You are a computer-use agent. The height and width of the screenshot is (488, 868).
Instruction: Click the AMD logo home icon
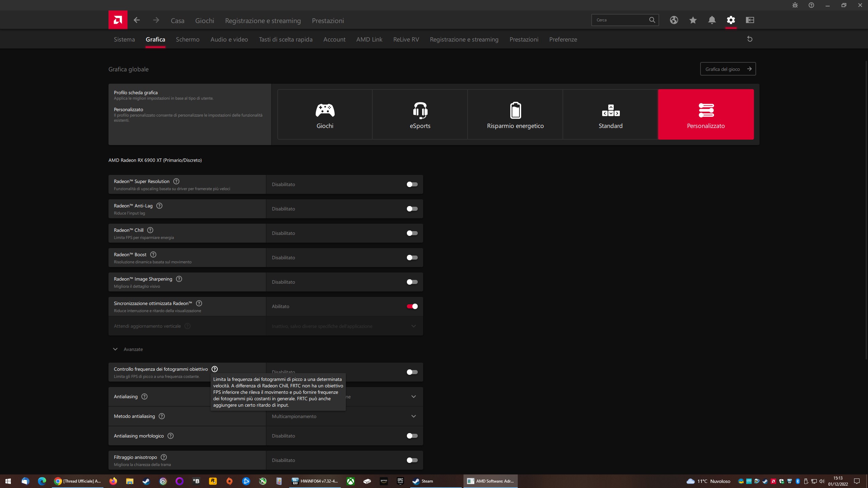point(118,20)
